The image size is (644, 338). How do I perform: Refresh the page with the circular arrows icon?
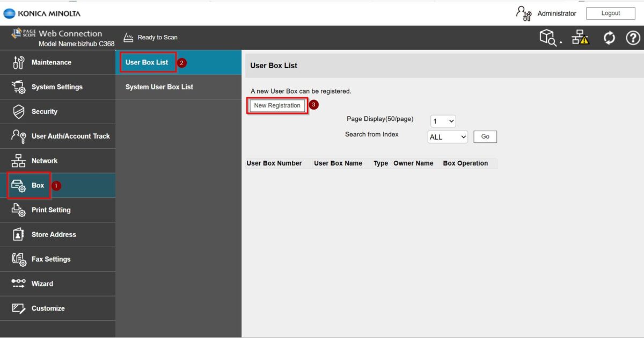click(609, 38)
